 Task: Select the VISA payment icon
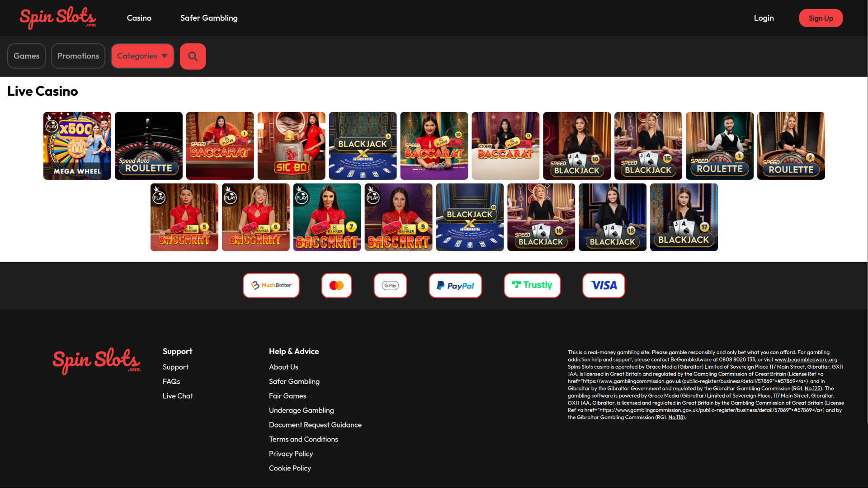(604, 286)
